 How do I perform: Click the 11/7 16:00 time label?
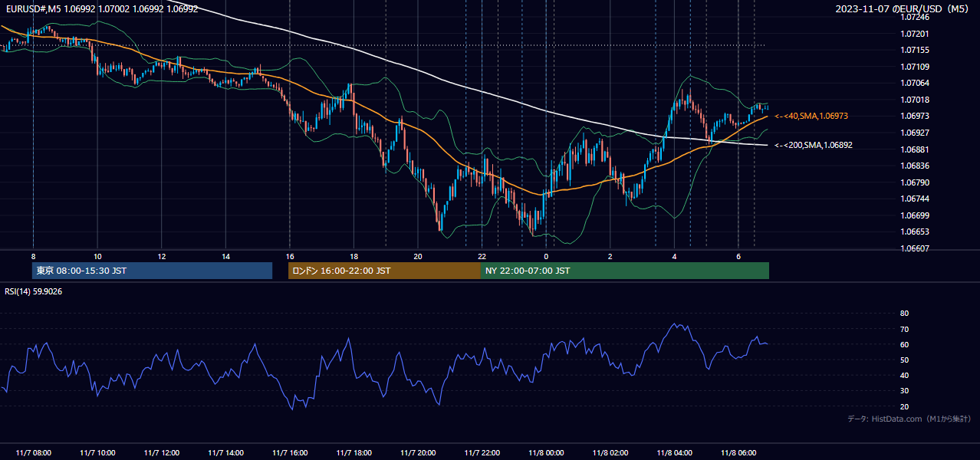coord(289,453)
